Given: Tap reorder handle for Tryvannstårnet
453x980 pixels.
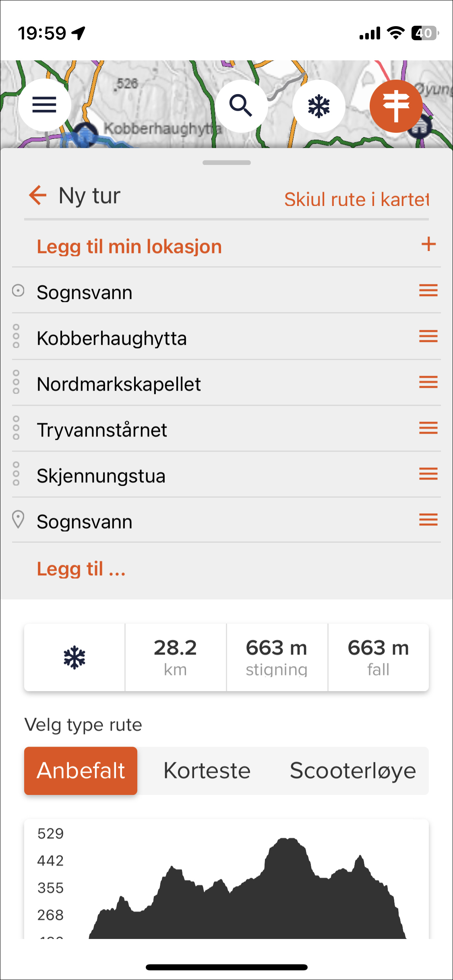Looking at the screenshot, I should pyautogui.click(x=428, y=428).
